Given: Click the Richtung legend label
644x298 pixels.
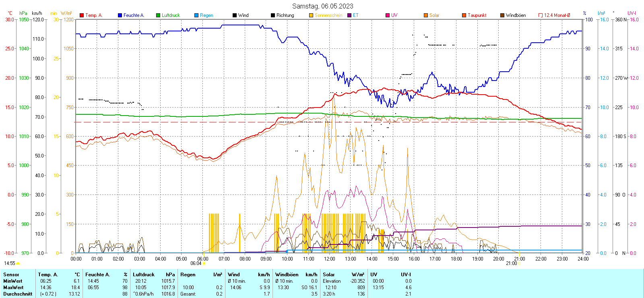Looking at the screenshot, I should (x=285, y=15).
